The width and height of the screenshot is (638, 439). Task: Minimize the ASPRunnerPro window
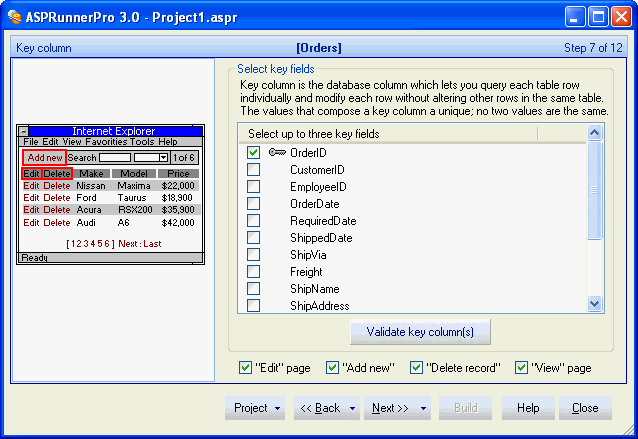[x=575, y=17]
